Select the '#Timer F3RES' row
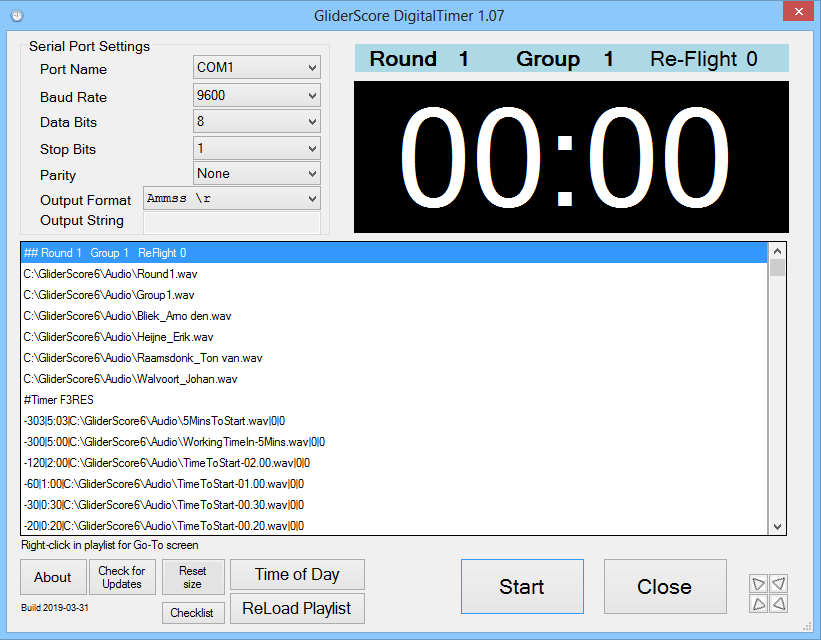 (x=394, y=400)
